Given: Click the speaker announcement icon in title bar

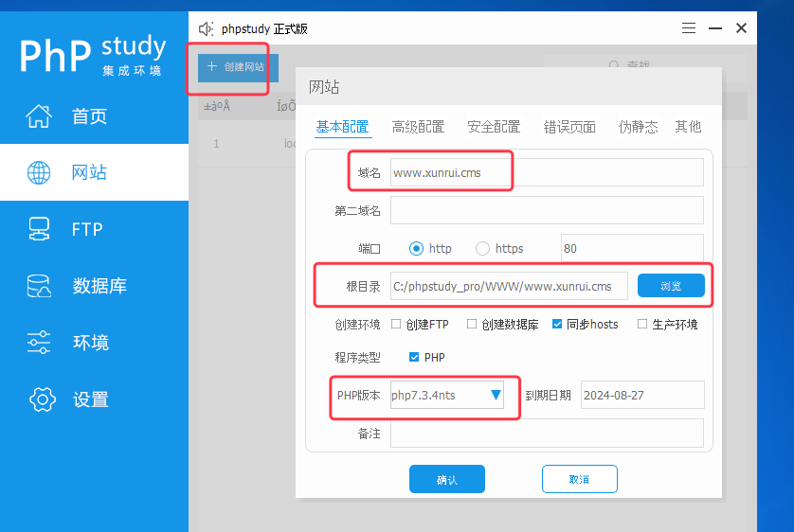Looking at the screenshot, I should coord(206,28).
